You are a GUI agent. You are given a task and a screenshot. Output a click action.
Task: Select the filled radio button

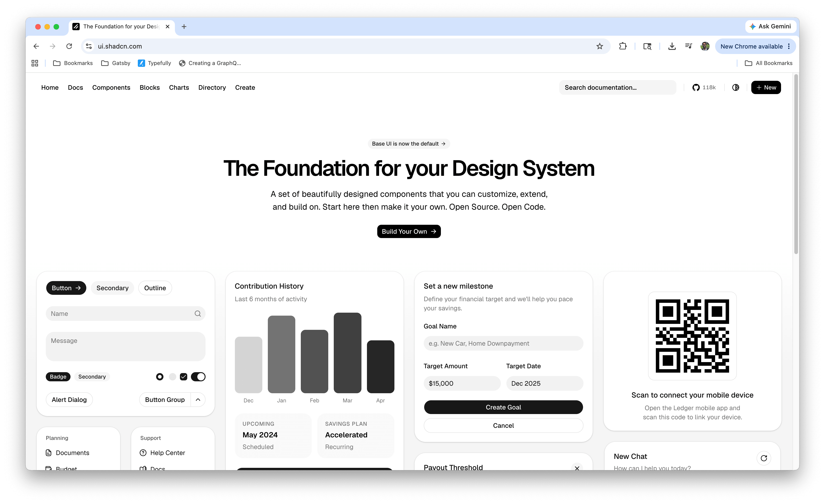(x=160, y=377)
